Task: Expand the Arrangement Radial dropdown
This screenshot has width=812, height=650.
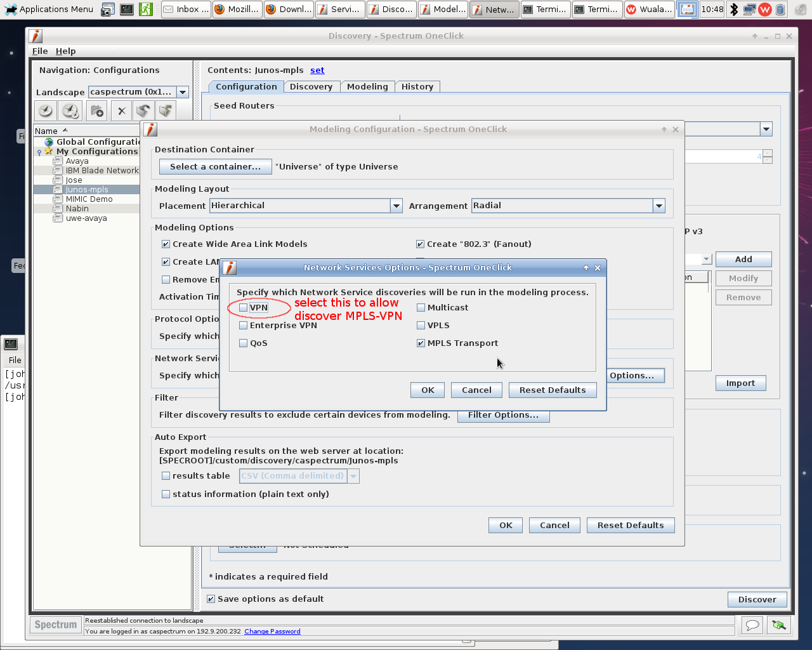Action: pyautogui.click(x=658, y=206)
